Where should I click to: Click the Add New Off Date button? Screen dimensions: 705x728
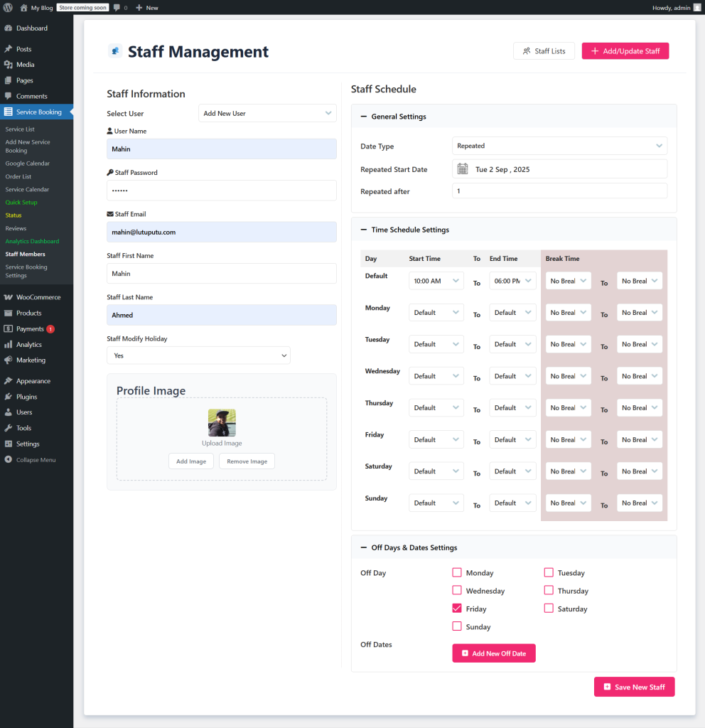pyautogui.click(x=493, y=653)
